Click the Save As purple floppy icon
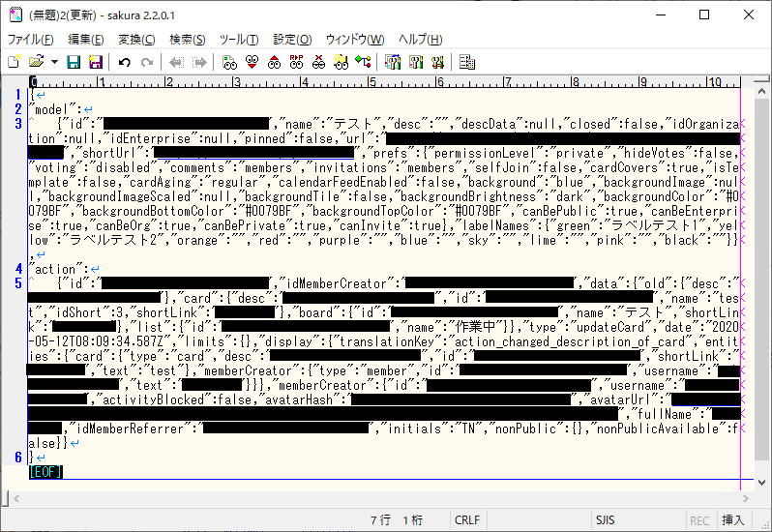The image size is (772, 532). pyautogui.click(x=95, y=62)
